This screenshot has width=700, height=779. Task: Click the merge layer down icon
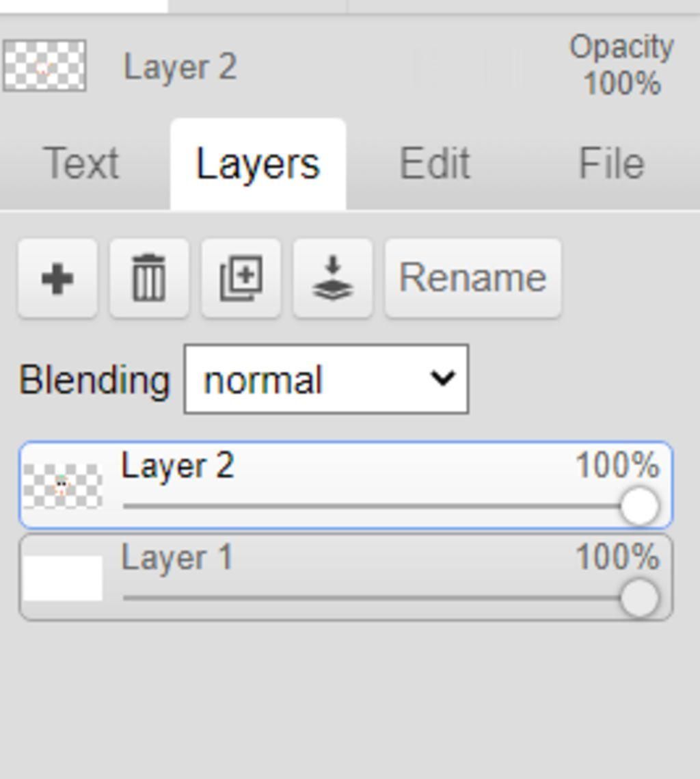[x=332, y=278]
